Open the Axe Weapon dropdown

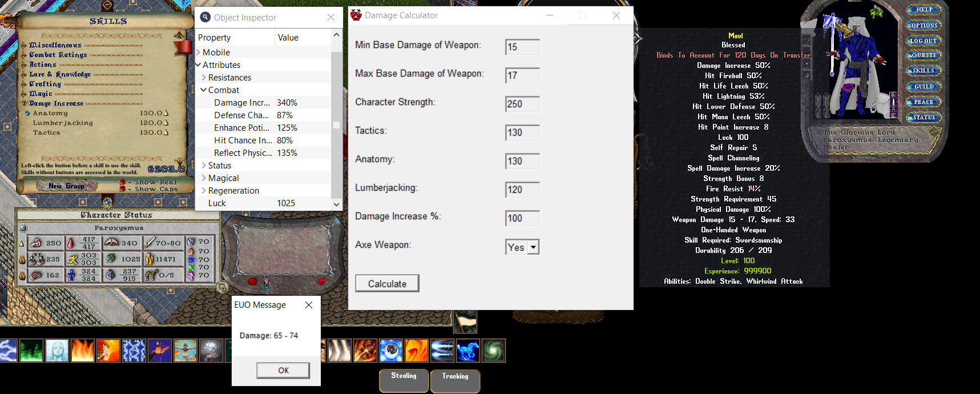[533, 247]
